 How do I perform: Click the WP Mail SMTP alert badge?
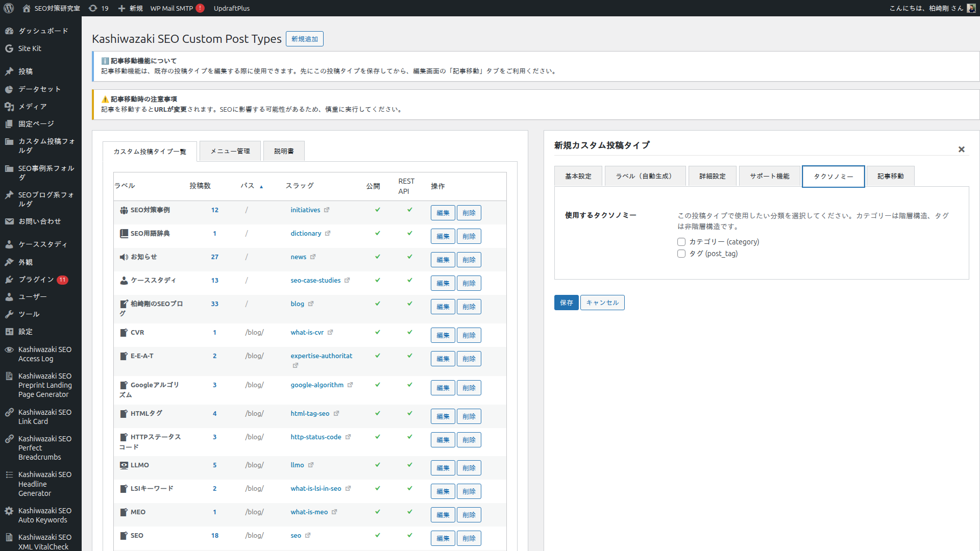coord(200,8)
